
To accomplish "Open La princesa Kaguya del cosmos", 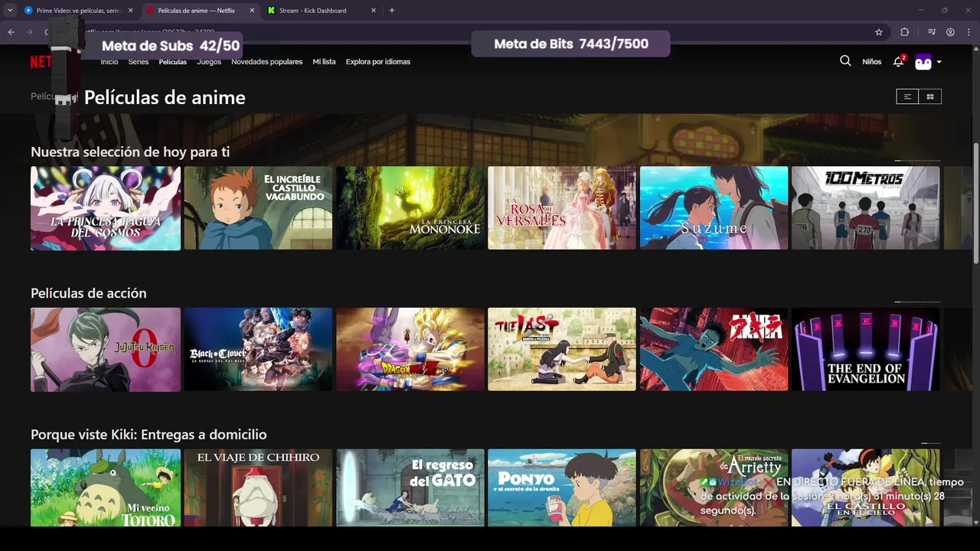I will click(106, 208).
